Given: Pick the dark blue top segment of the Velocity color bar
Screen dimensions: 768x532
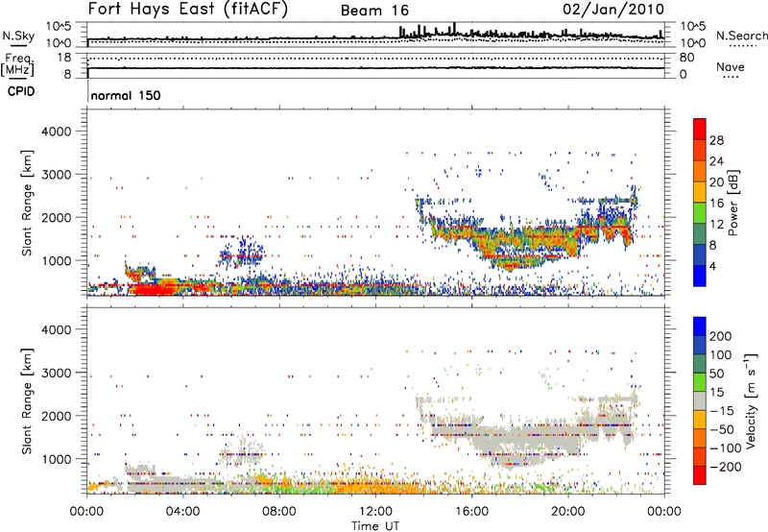Looking at the screenshot, I should [x=700, y=326].
